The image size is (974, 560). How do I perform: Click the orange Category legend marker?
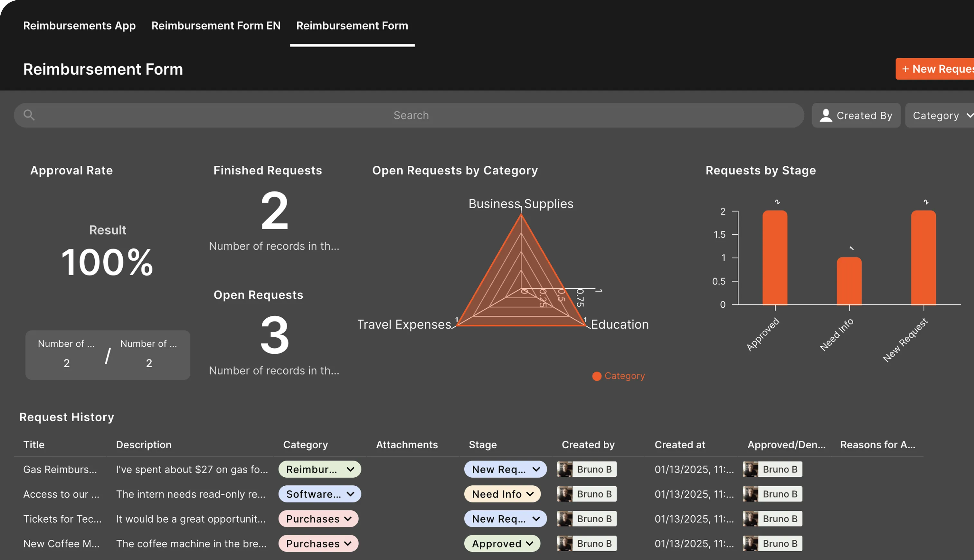click(x=596, y=376)
